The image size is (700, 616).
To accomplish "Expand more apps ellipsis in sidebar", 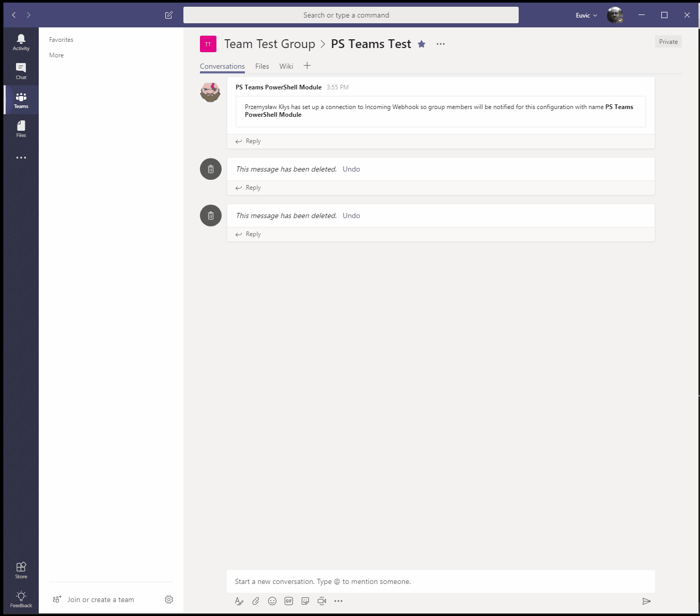I will pyautogui.click(x=21, y=158).
